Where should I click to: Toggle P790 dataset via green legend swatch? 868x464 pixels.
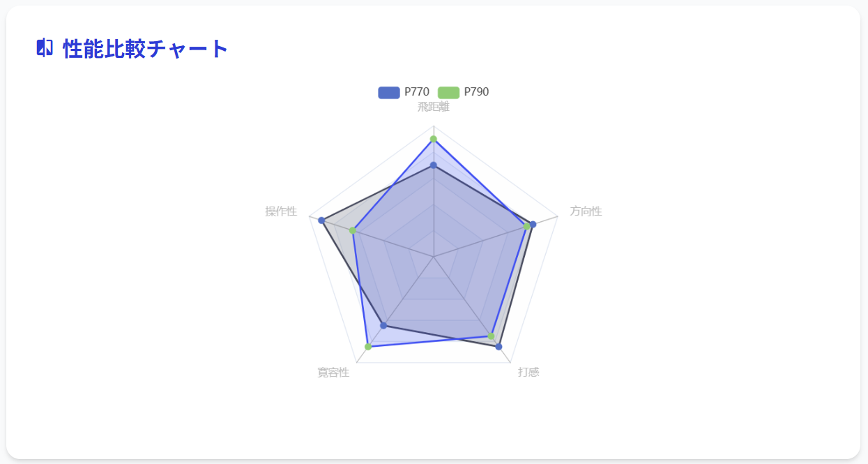[x=448, y=92]
